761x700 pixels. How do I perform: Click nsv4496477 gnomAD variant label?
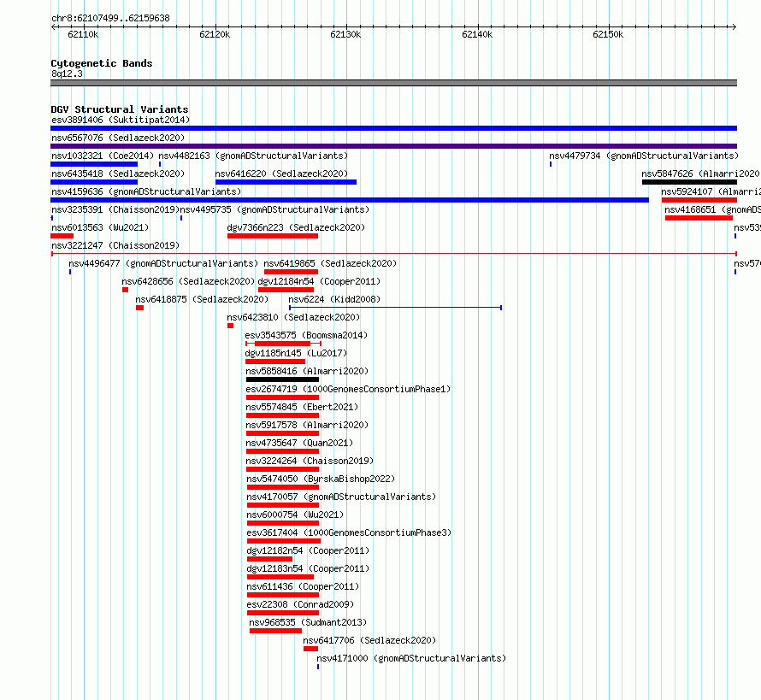[x=163, y=263]
